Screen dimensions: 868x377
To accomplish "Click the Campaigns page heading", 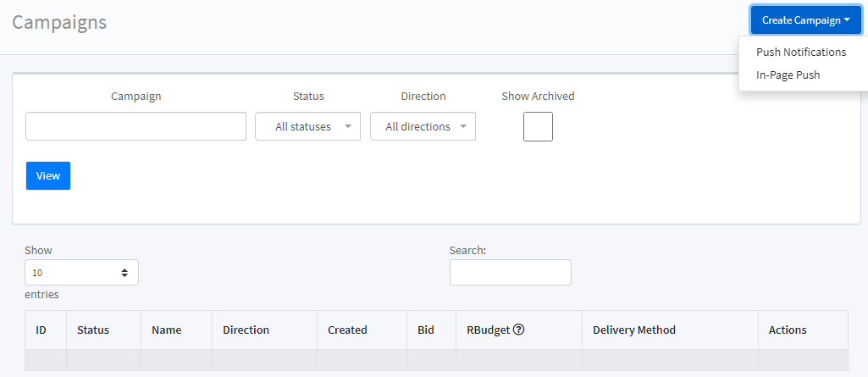I will coord(59,22).
